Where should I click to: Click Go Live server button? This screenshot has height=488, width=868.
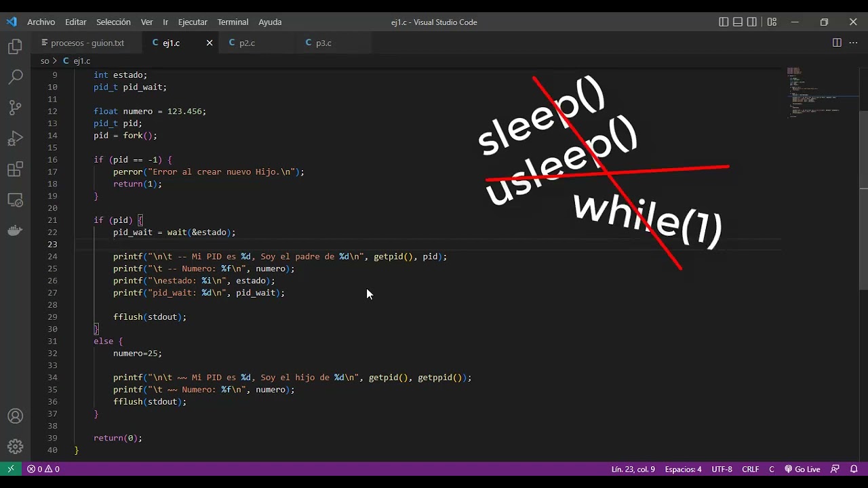pos(802,469)
